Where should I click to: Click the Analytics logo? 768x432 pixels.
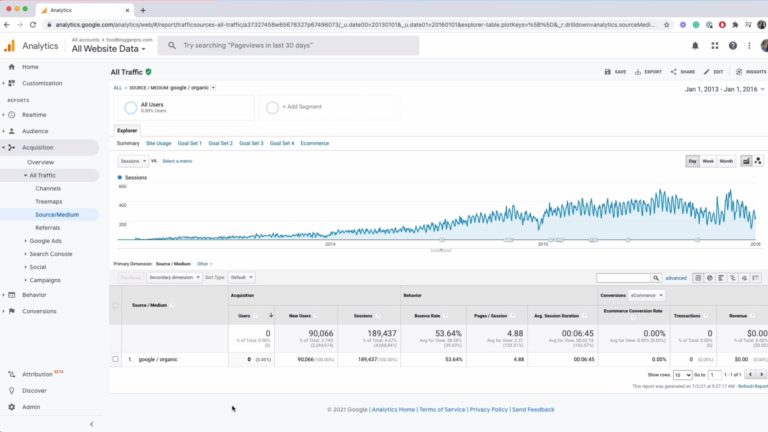(10, 46)
